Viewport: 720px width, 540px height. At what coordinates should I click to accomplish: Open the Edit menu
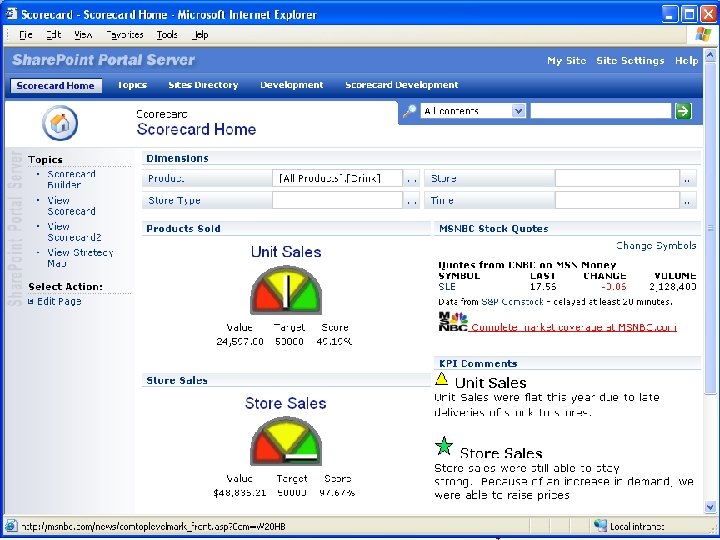coord(54,34)
